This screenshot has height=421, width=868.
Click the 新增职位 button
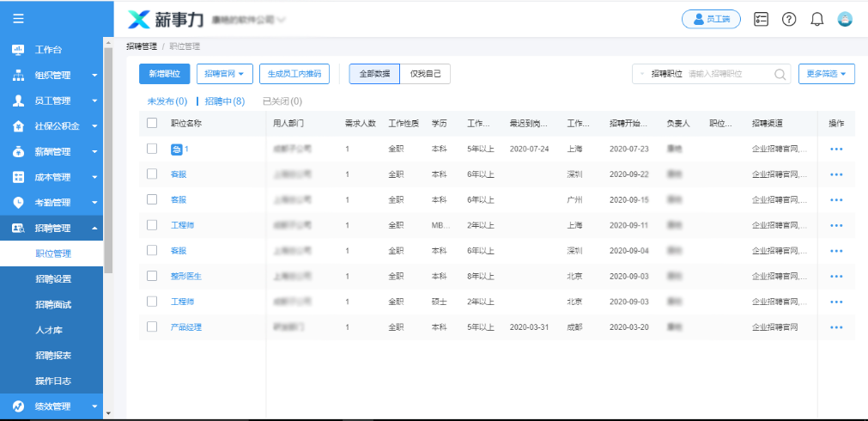tap(164, 74)
